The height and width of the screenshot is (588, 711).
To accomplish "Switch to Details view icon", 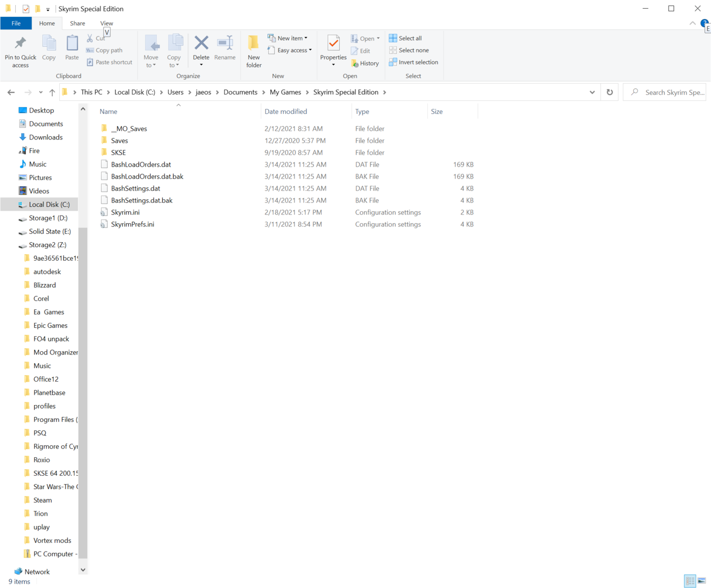I will pyautogui.click(x=690, y=581).
